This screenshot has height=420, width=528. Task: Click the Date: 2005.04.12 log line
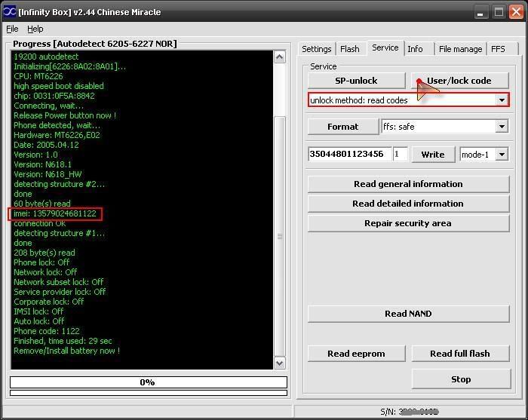[46, 145]
